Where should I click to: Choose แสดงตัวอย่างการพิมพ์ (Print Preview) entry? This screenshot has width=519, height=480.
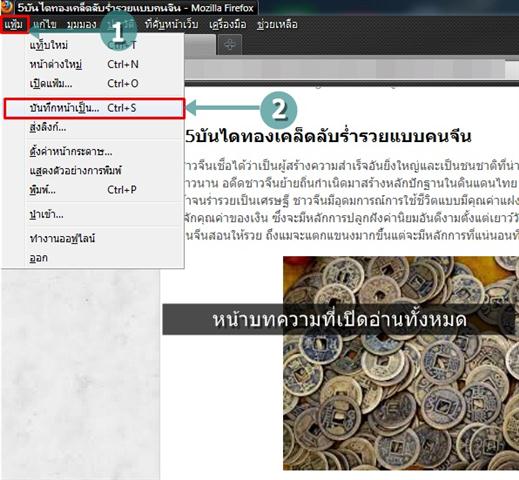93,171
